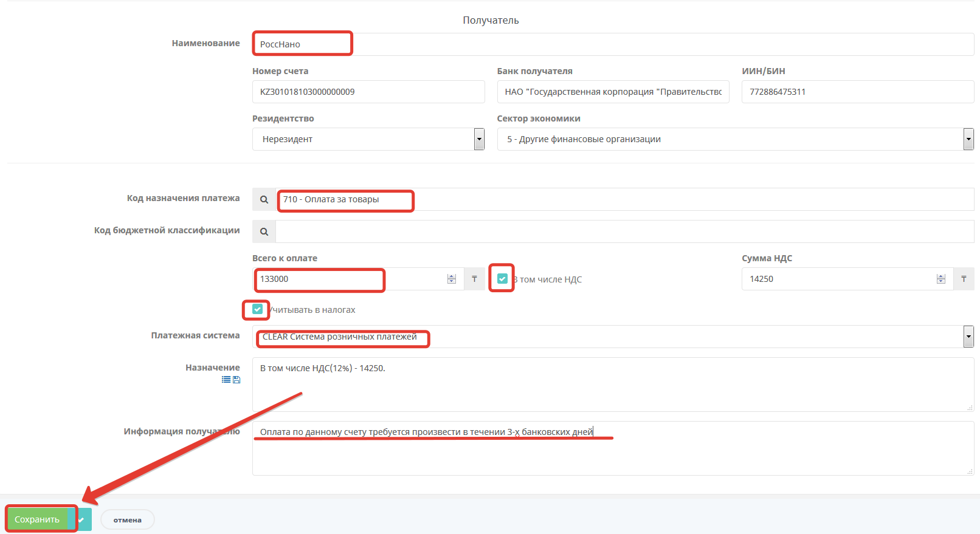Click the Получатель section heading
Image resolution: width=980 pixels, height=534 pixels.
coord(491,20)
